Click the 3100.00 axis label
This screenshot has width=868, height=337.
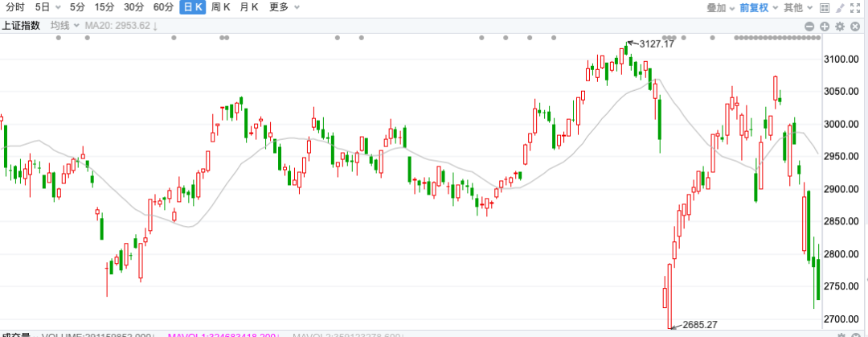pos(842,59)
